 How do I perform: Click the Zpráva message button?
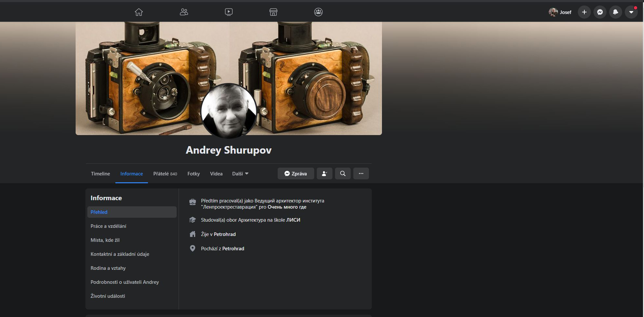[296, 173]
